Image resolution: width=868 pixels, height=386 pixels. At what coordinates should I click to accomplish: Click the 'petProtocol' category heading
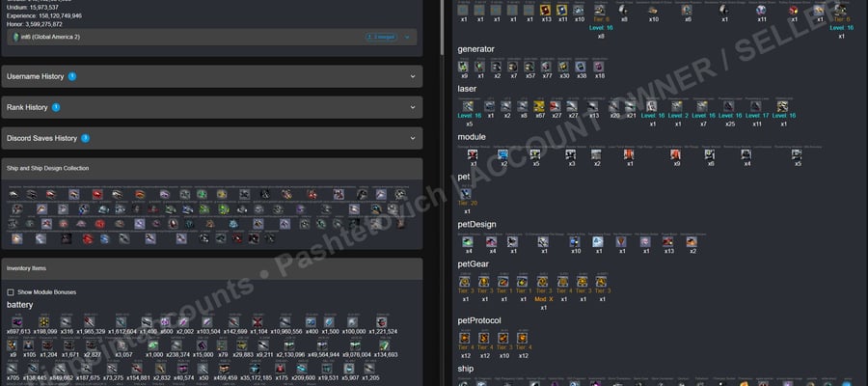479,320
